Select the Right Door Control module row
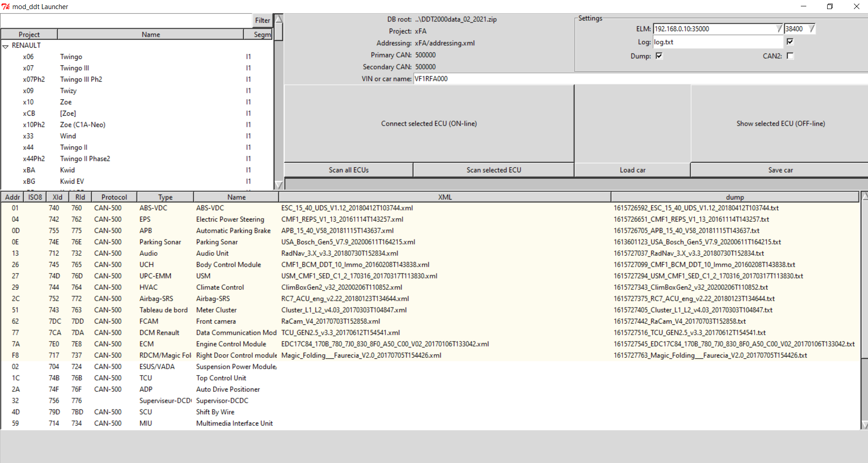868x463 pixels. [430, 356]
